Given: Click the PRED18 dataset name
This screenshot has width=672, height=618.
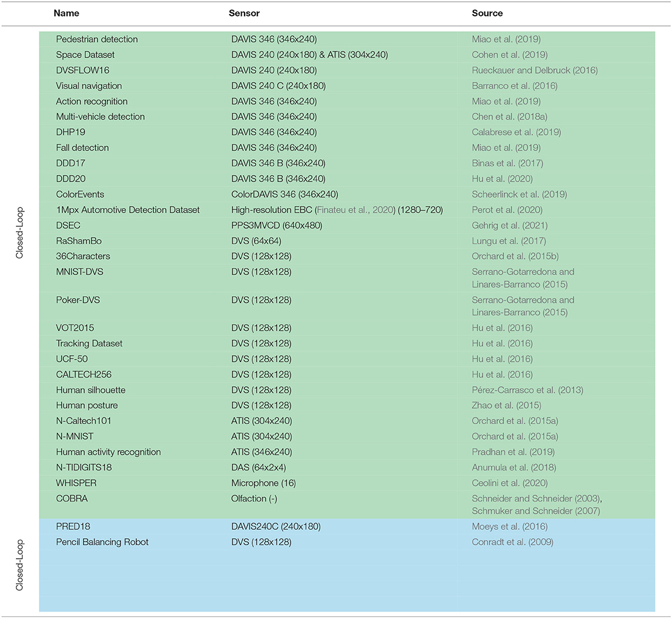Looking at the screenshot, I should (x=73, y=526).
